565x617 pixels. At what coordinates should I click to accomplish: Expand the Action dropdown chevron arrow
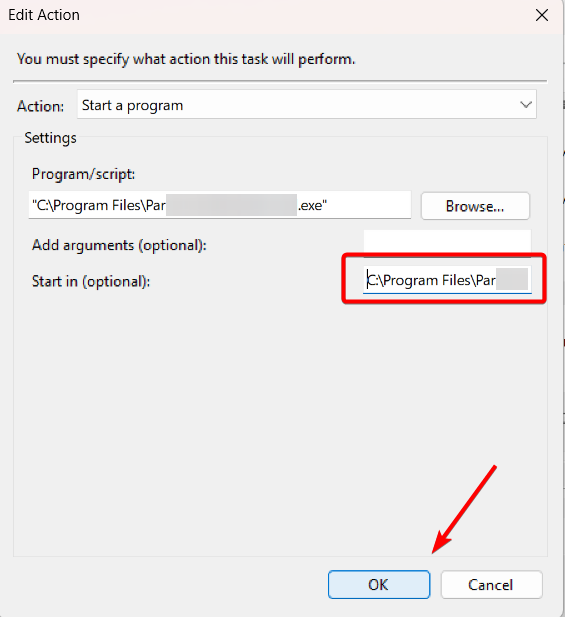pyautogui.click(x=526, y=105)
